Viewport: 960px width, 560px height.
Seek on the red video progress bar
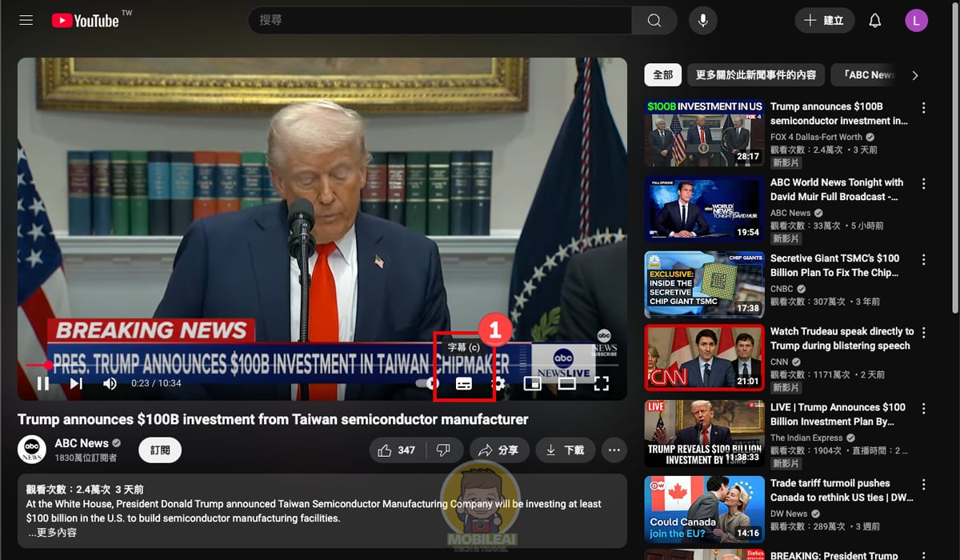click(x=322, y=365)
